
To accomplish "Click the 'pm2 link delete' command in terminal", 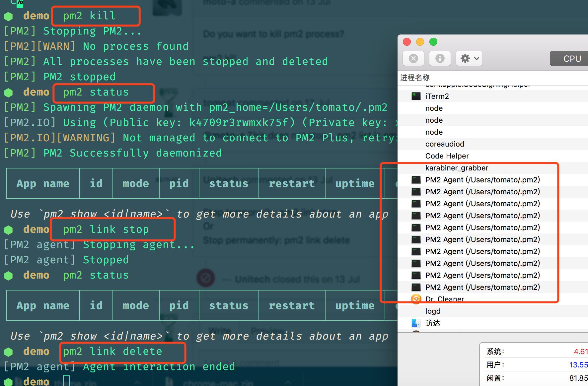I will click(112, 351).
